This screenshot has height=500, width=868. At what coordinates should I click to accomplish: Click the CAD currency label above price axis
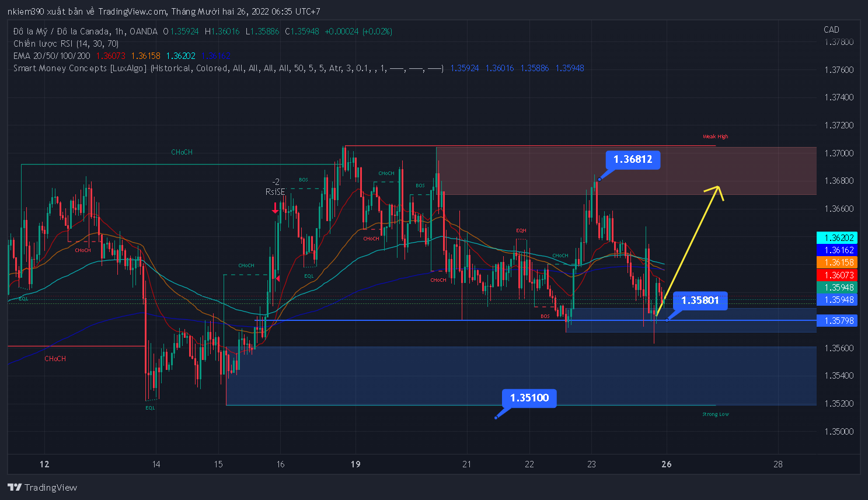(831, 30)
